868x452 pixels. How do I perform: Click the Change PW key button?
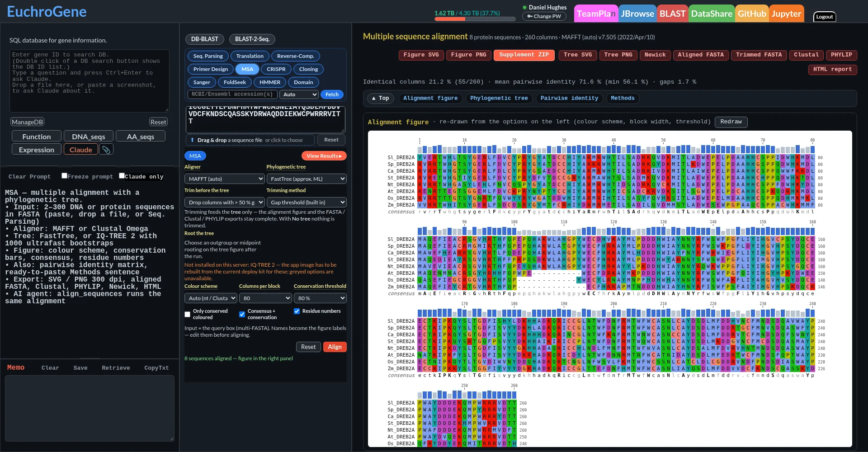click(544, 16)
